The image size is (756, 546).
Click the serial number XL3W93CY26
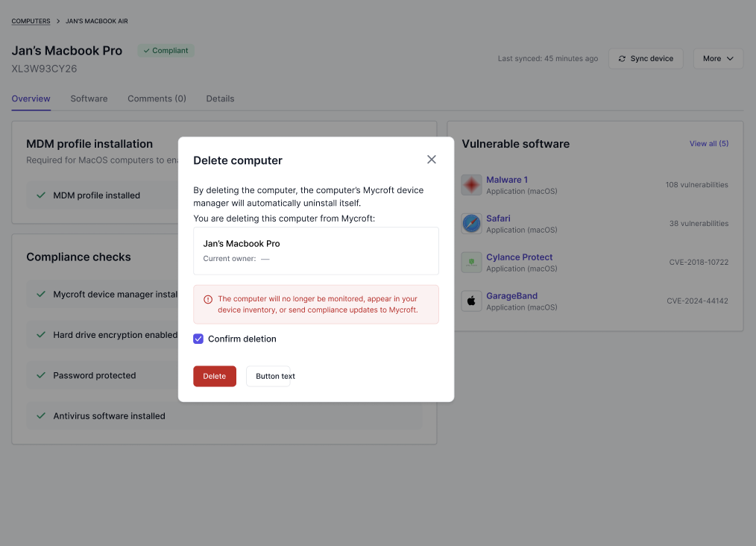click(x=44, y=69)
